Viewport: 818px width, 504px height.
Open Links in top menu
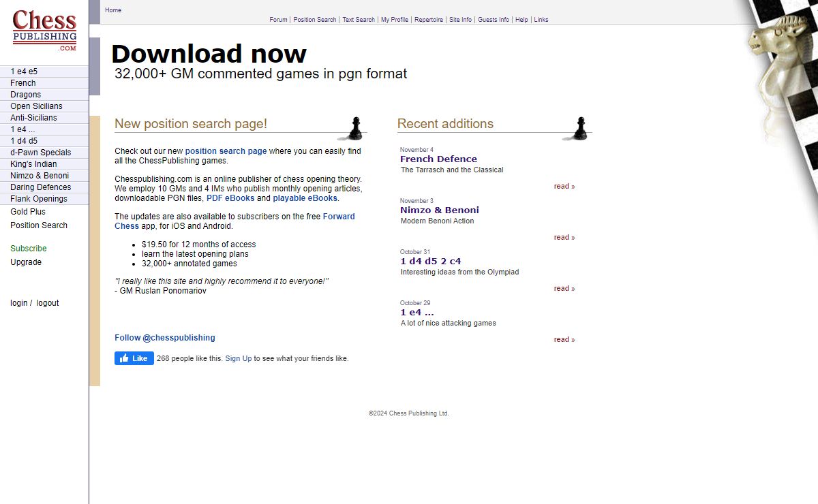[541, 20]
